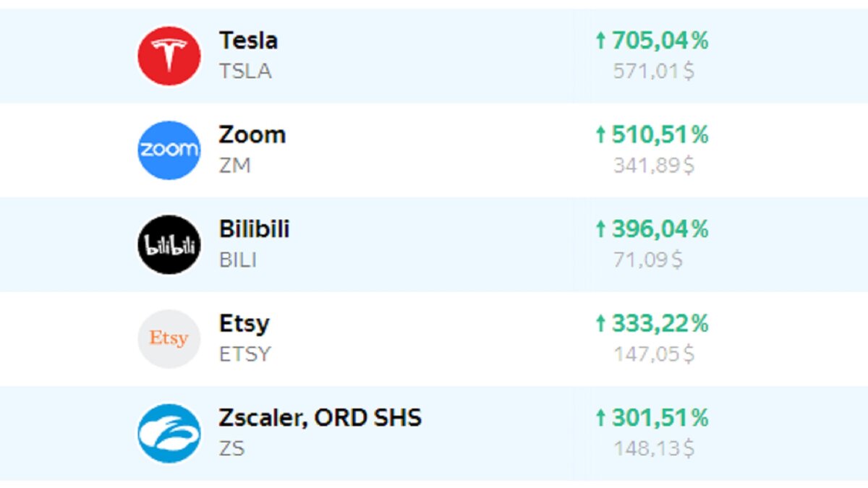This screenshot has width=868, height=488.
Task: Select the blue Zscaler logo icon
Action: [169, 433]
